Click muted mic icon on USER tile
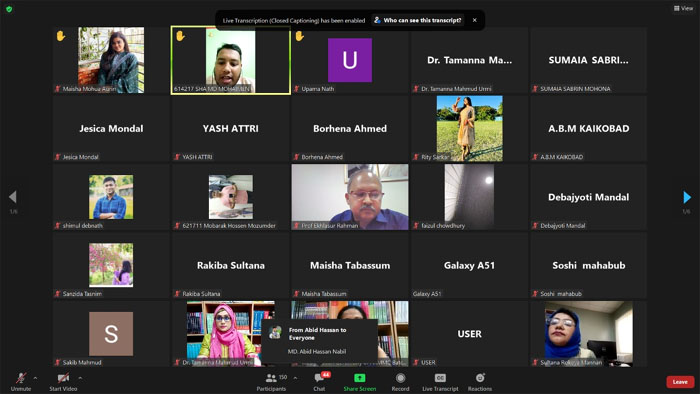 (416, 362)
